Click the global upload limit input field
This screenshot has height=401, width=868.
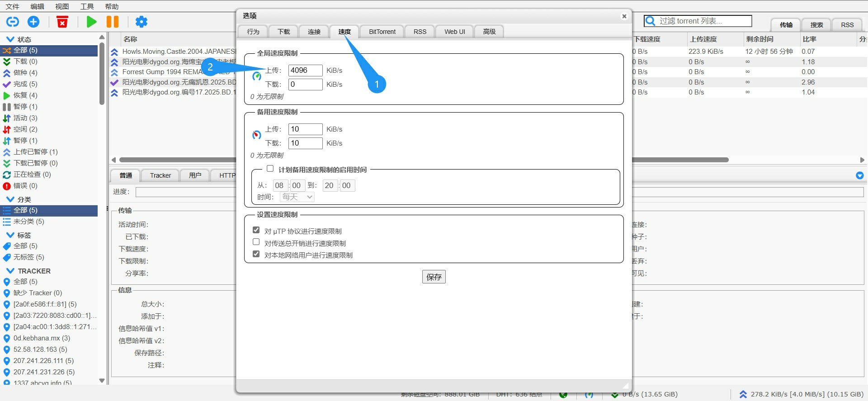click(x=305, y=71)
